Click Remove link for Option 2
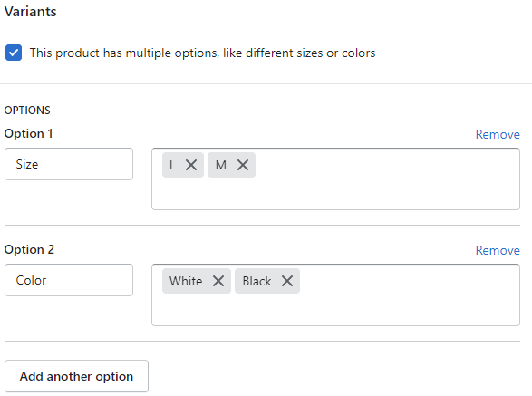 click(x=498, y=250)
